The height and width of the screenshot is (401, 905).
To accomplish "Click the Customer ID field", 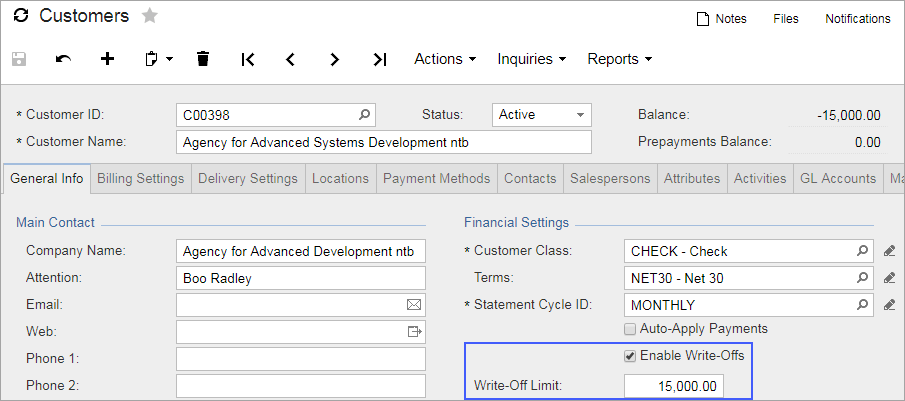I will tap(276, 115).
